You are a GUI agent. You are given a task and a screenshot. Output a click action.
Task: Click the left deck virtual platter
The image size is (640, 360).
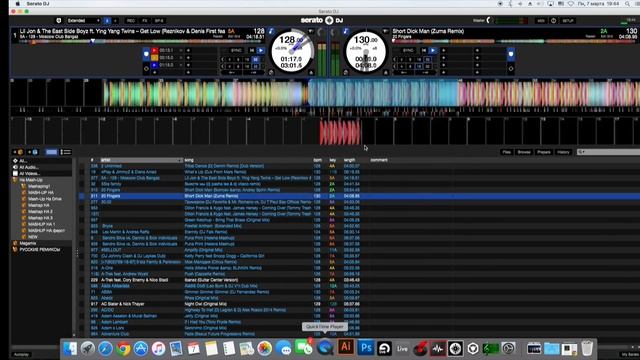[x=291, y=51]
